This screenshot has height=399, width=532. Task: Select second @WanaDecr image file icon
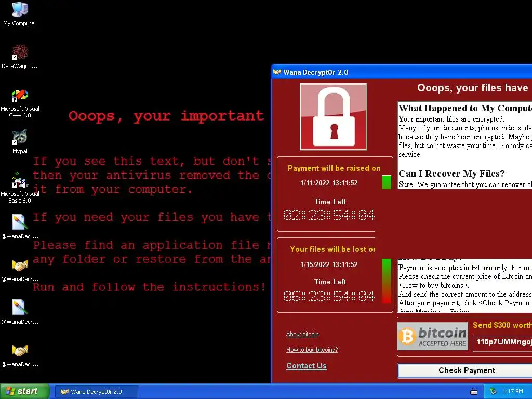(x=20, y=312)
